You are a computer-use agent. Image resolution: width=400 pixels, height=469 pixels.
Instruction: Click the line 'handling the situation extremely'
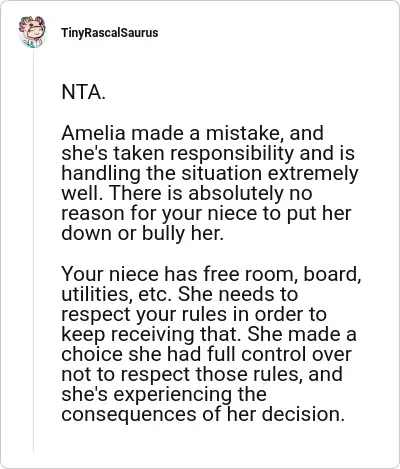coord(210,173)
